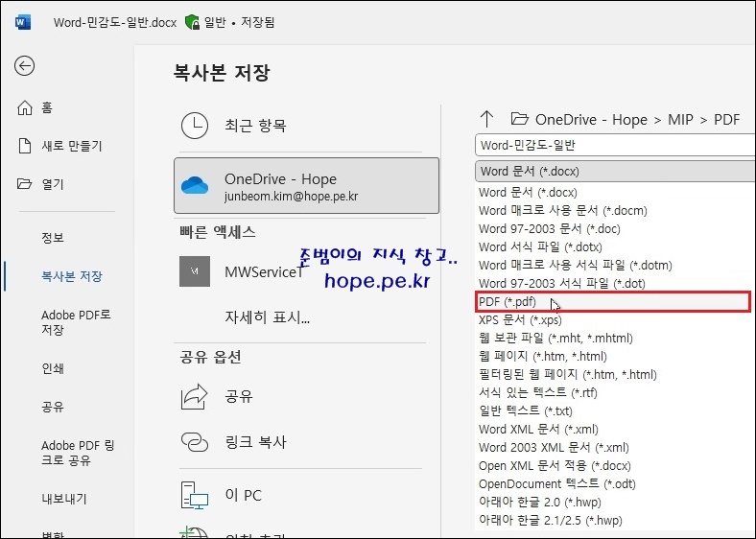Select 정보 in sidebar
The height and width of the screenshot is (539, 756).
(53, 237)
